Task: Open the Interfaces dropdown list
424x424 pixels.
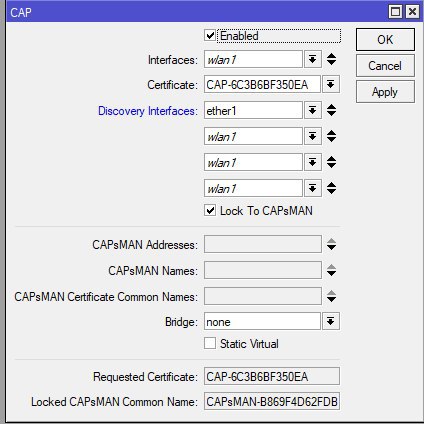Action: (312, 59)
